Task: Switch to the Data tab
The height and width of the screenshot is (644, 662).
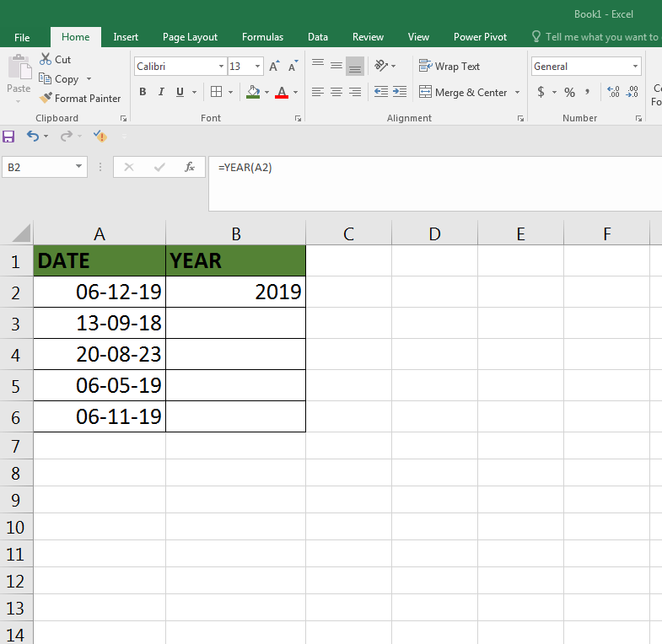Action: coord(318,37)
